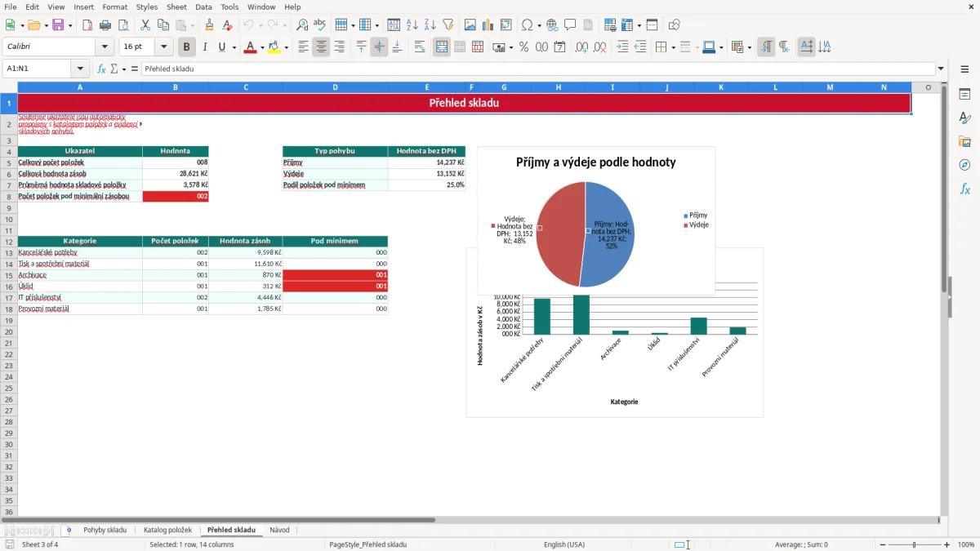Screen dimensions: 980x551
Task: Open the Name Box dropdown arrow
Action: click(80, 69)
